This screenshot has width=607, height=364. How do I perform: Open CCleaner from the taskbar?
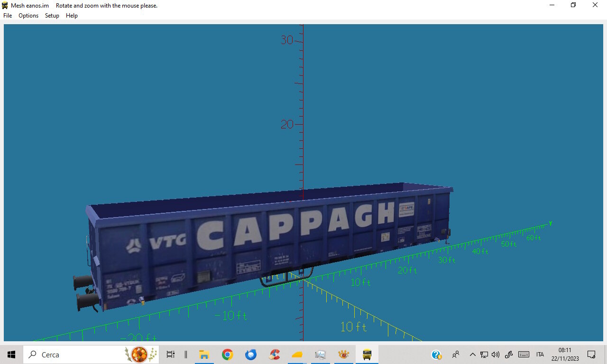tap(274, 355)
